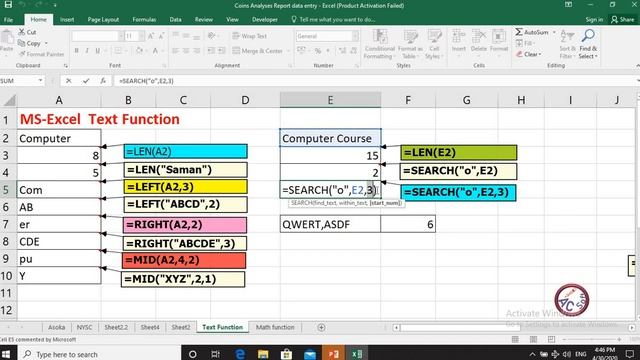Screen dimensions: 640x360
Task: Confirm formula with checkmark icon
Action: pos(86,81)
